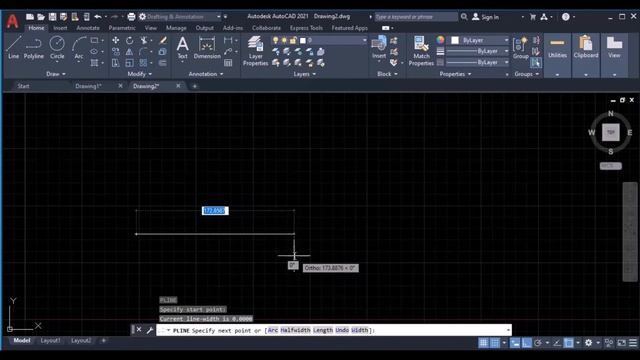The width and height of the screenshot is (640, 360).
Task: Click the Copy tool in Modify panel
Action: tap(116, 52)
